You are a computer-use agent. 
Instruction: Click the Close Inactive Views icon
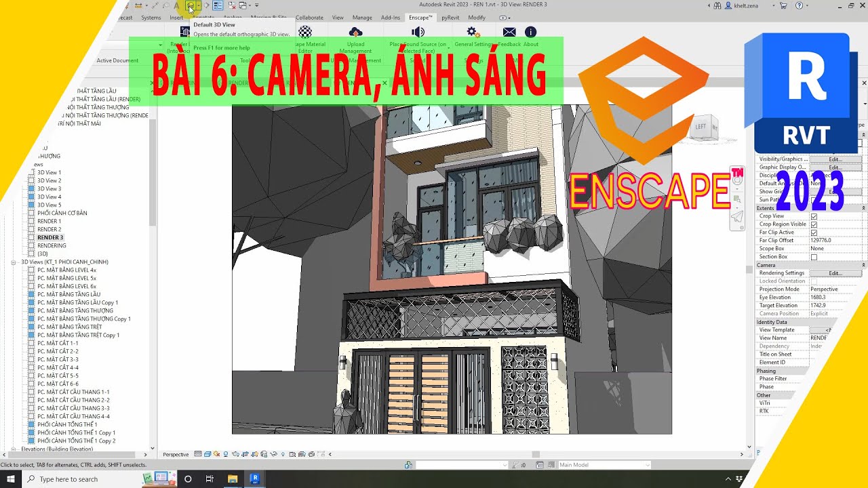(x=231, y=5)
